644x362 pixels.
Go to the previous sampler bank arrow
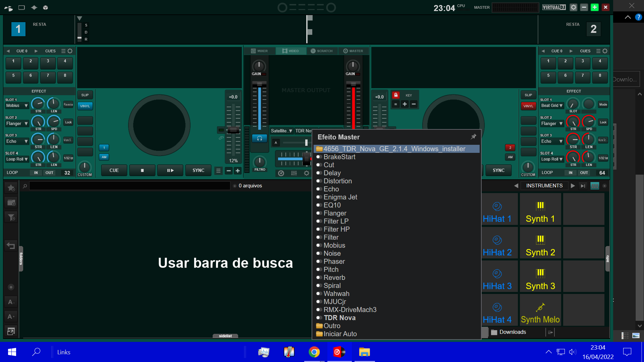[x=516, y=186]
